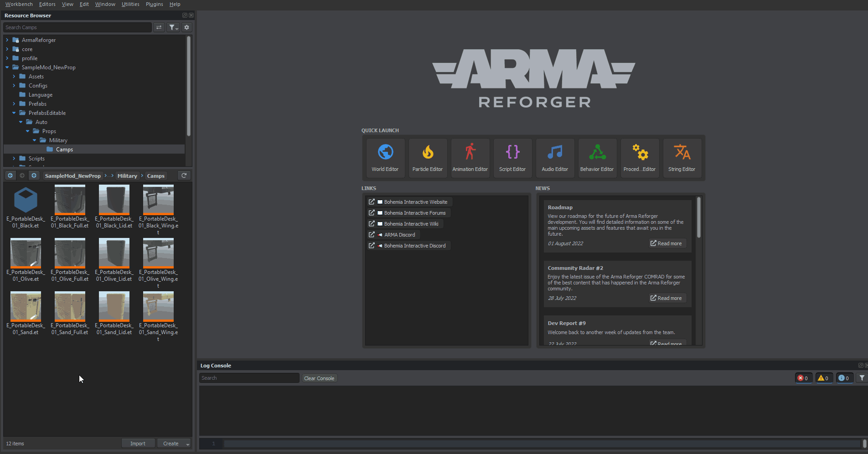
Task: Launch the Script Editor
Action: [512, 158]
